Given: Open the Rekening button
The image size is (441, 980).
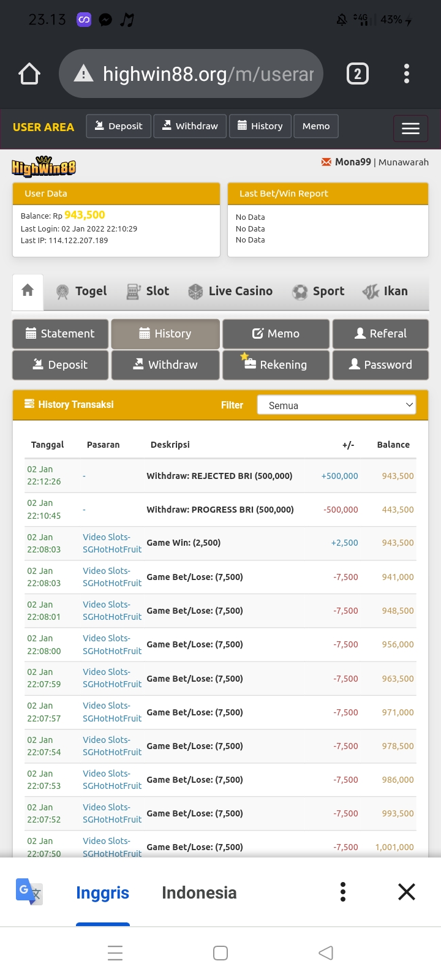Looking at the screenshot, I should point(276,365).
